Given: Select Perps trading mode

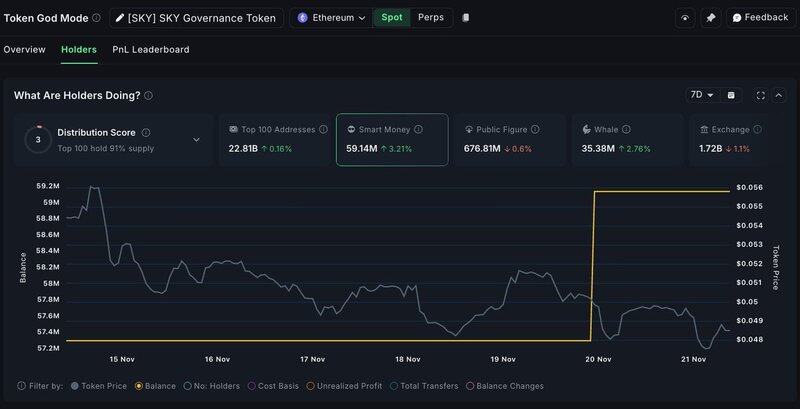Looking at the screenshot, I should pos(431,18).
